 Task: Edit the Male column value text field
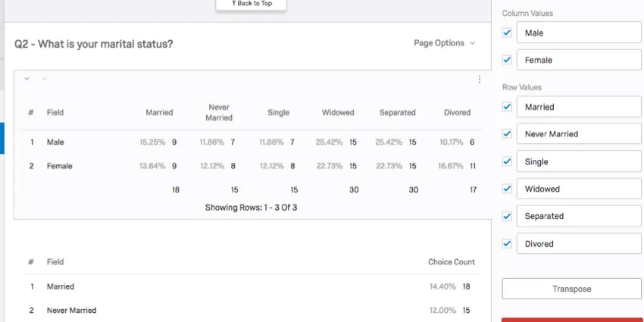(x=579, y=33)
